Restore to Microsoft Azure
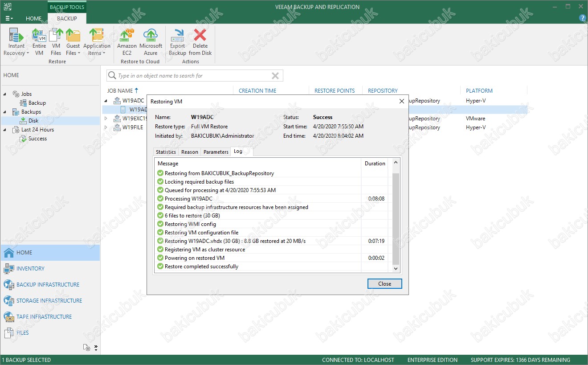 (151, 42)
